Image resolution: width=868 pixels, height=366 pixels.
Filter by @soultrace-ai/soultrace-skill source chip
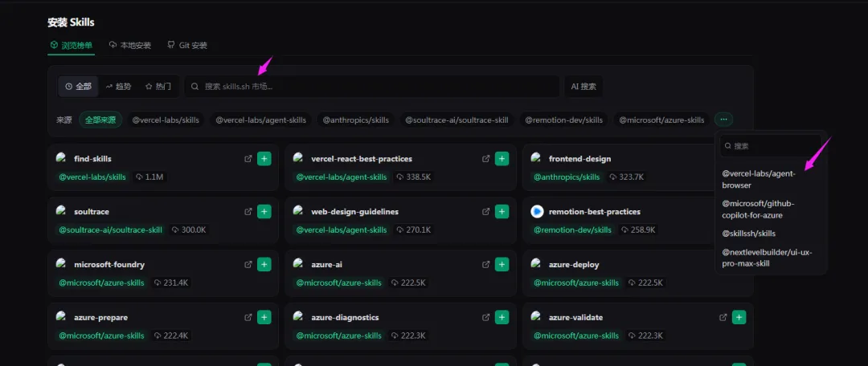[457, 120]
